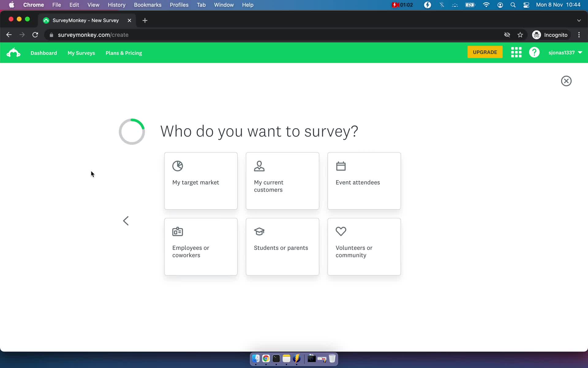Screen dimensions: 588x368
Task: Click the Chrome browser icon in dock
Action: pyautogui.click(x=266, y=359)
